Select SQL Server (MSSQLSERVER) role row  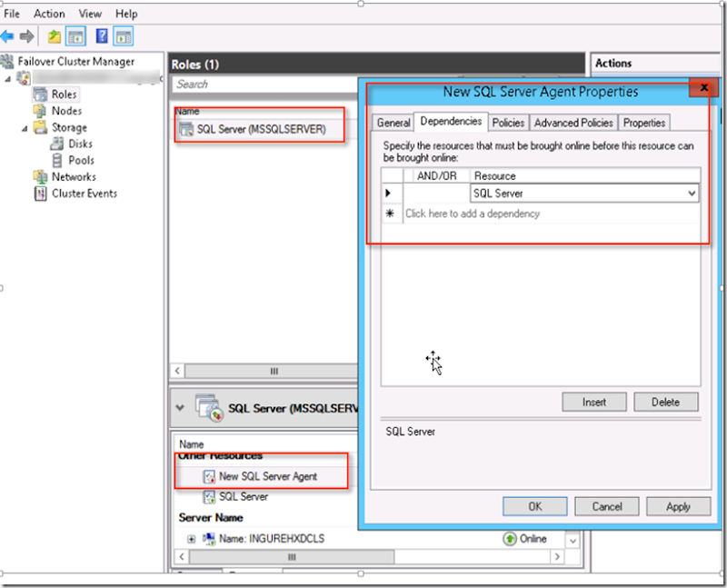coord(261,129)
